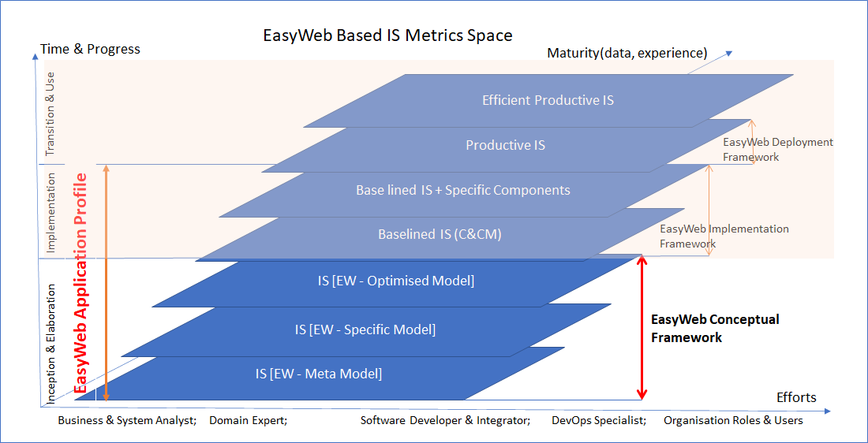Viewport: 868px width, 443px height.
Task: Click the Time & Progress axis label
Action: (90, 49)
